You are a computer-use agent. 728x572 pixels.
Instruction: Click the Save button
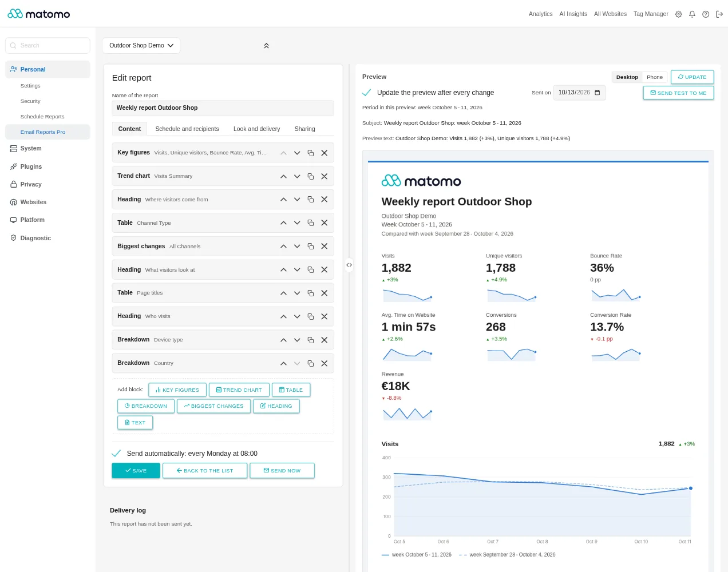click(136, 471)
